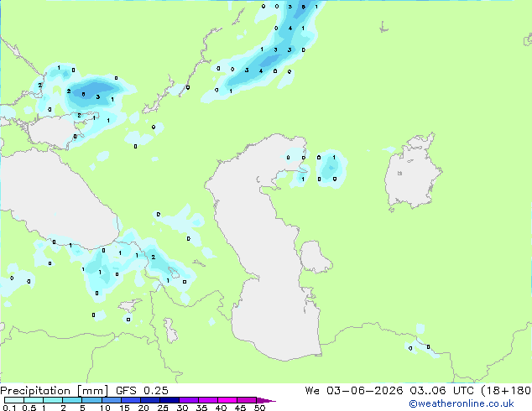The image size is (532, 411).
Task: Select legend swatch between 1 and 2
Action: pos(53,400)
